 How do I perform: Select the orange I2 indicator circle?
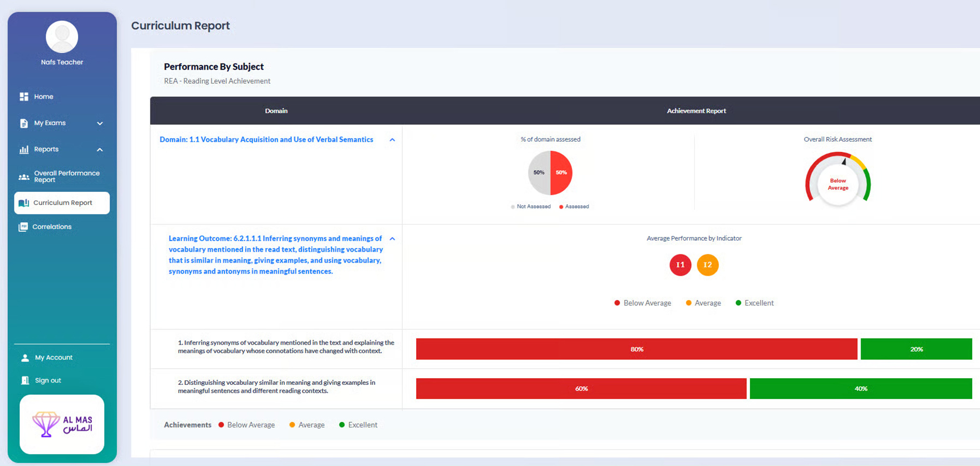coord(707,265)
